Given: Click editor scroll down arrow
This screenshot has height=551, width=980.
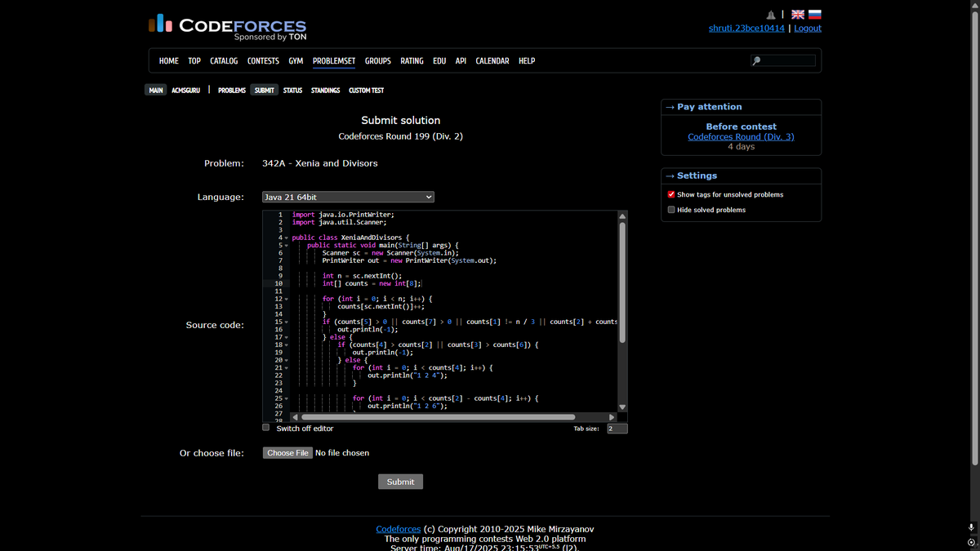Looking at the screenshot, I should pos(622,407).
